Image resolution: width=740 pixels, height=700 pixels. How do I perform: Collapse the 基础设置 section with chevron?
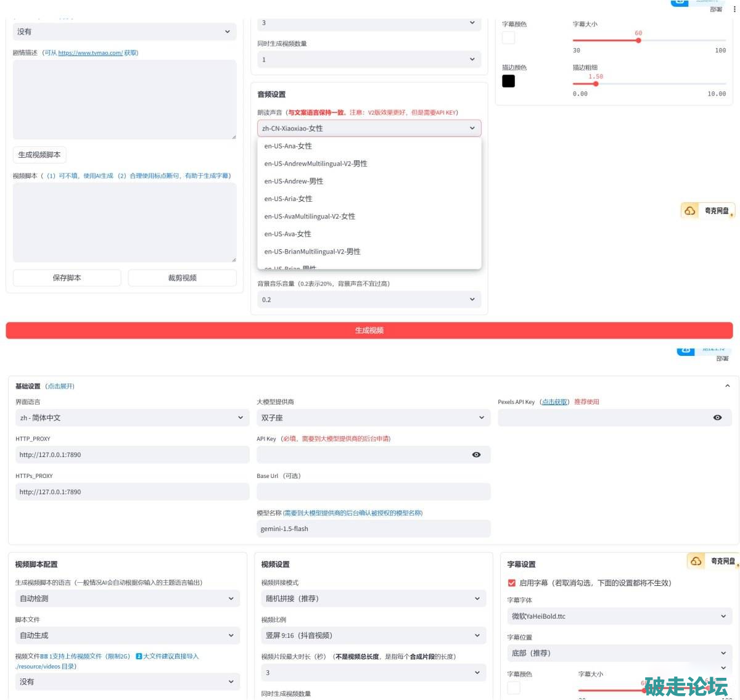pyautogui.click(x=727, y=386)
